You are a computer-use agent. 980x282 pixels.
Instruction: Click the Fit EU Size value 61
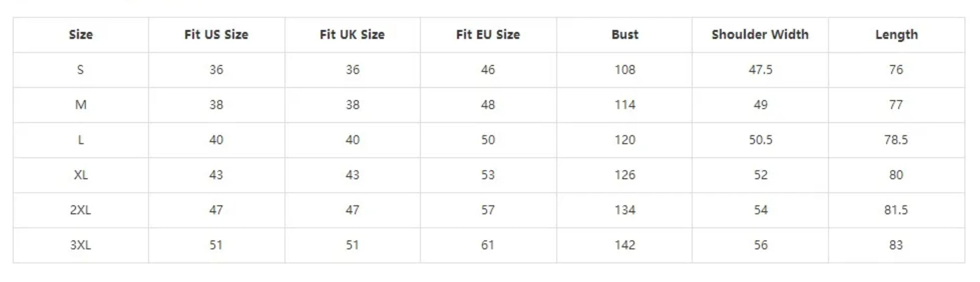[488, 245]
